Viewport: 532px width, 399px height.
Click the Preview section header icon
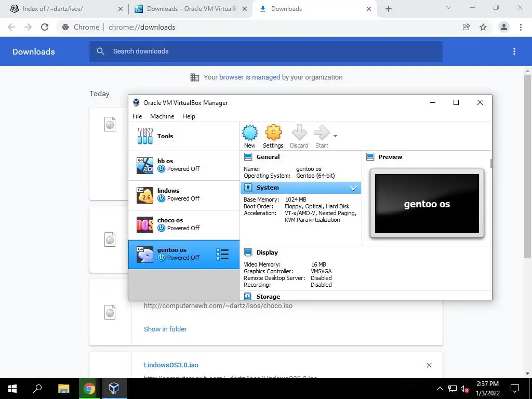tap(370, 157)
